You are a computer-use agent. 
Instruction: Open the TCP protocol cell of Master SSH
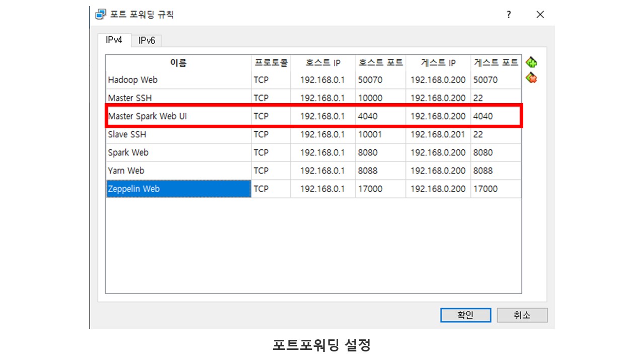pos(271,98)
